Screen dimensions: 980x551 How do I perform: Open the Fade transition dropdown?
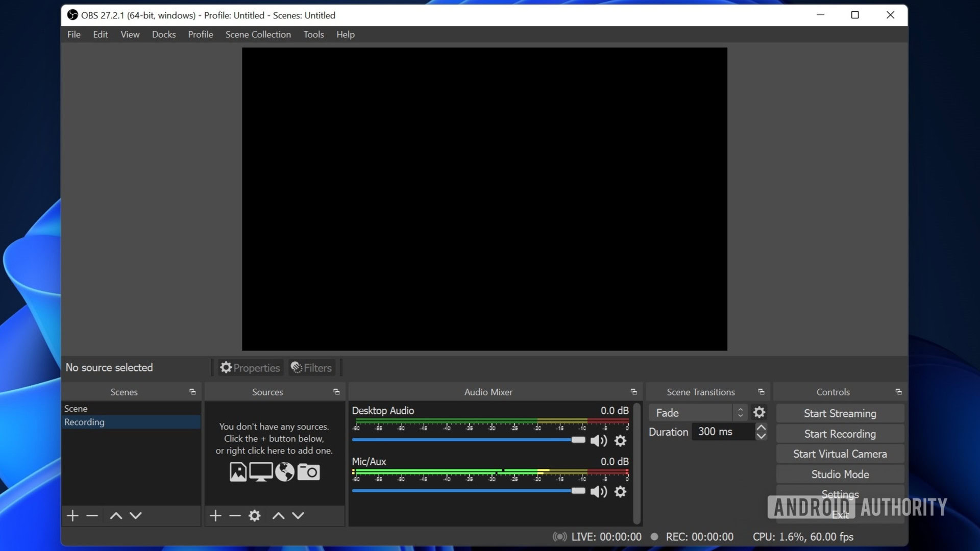coord(698,413)
